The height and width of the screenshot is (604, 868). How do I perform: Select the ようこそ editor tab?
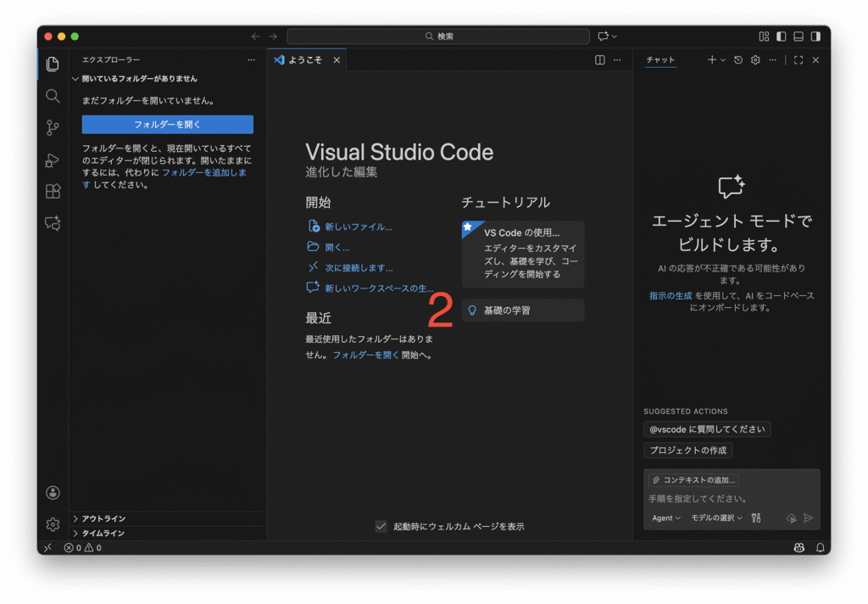coord(305,60)
